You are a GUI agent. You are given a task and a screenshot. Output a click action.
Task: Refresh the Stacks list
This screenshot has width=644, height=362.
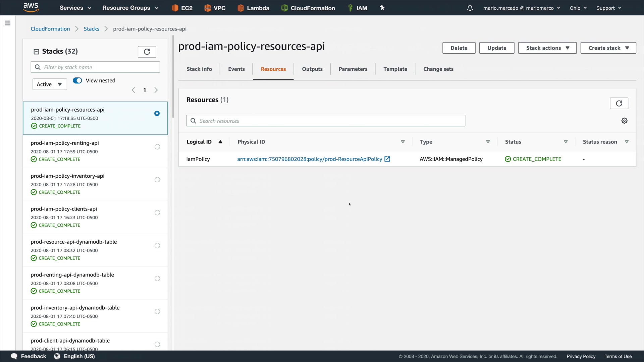pyautogui.click(x=147, y=52)
